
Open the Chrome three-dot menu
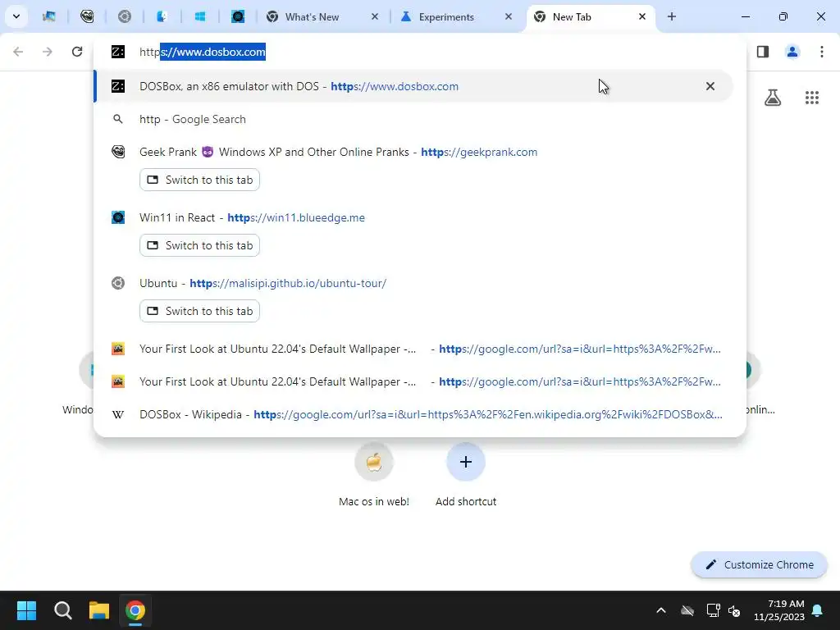click(822, 52)
